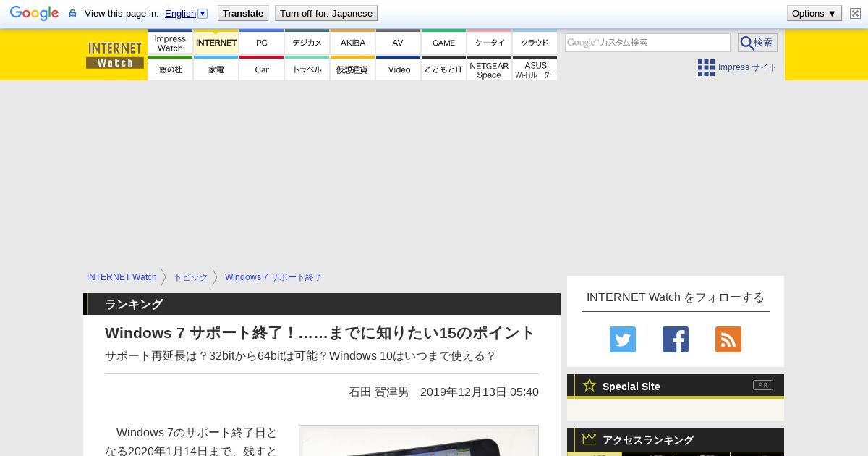Open the デジカメ tab
This screenshot has height=456, width=868.
pyautogui.click(x=307, y=43)
